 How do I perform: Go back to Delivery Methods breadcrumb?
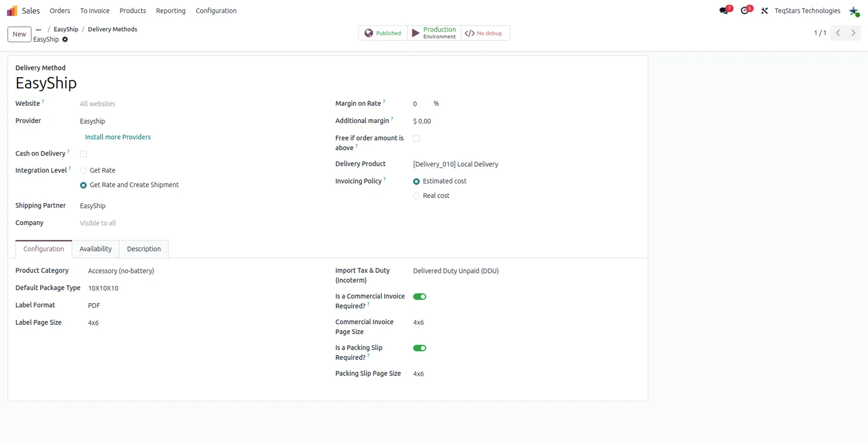click(x=112, y=29)
